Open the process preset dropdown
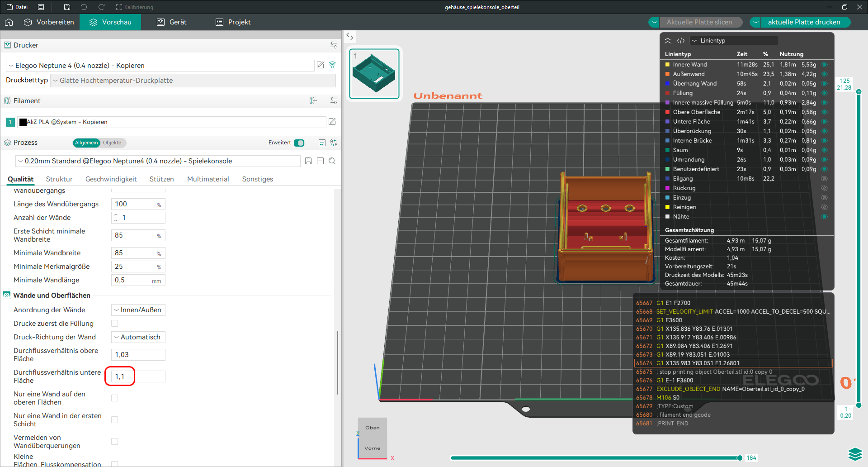 coord(158,161)
